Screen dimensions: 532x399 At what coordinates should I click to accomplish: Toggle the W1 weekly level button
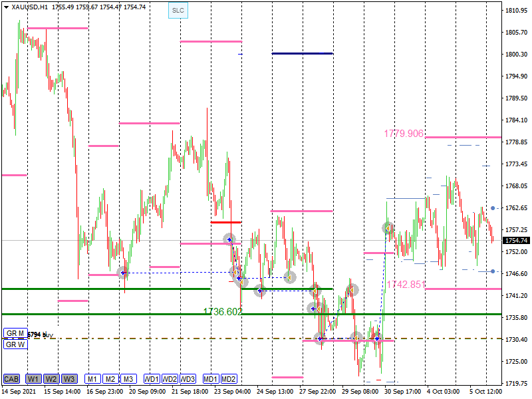(x=33, y=379)
